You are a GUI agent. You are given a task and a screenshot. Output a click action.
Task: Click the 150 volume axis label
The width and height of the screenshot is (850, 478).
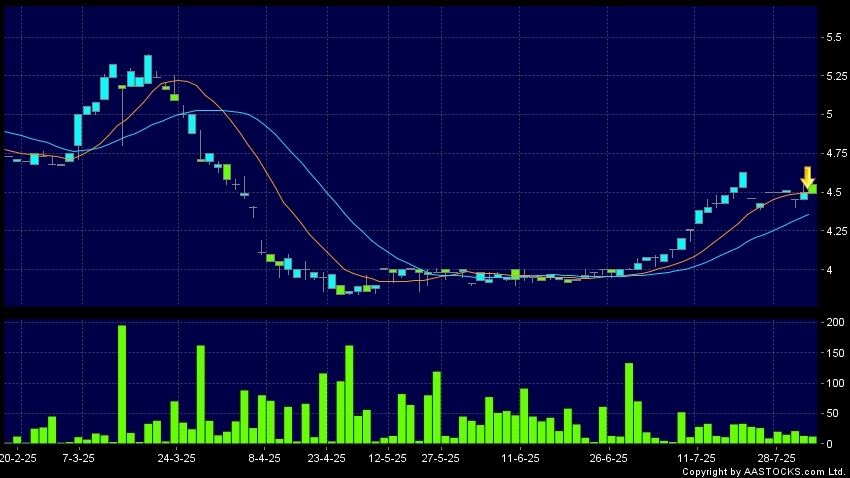(835, 353)
